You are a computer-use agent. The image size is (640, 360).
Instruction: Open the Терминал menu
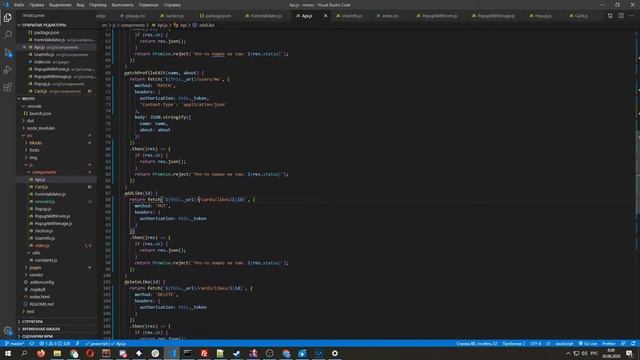coord(149,5)
